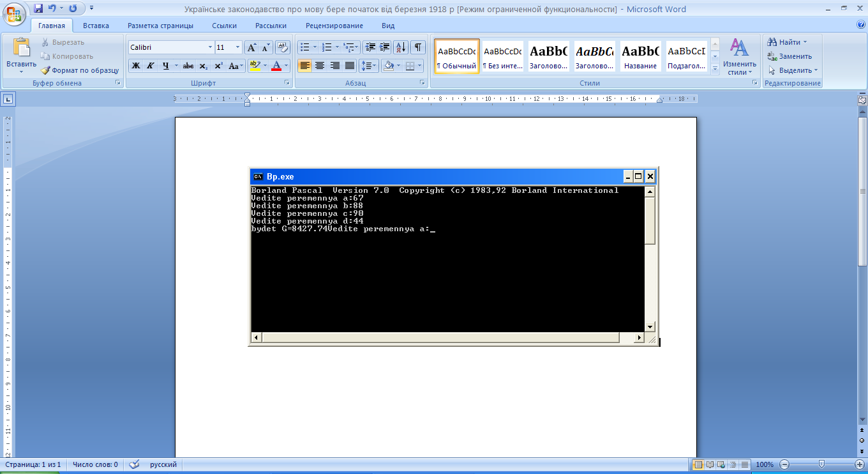Viewport: 868px width, 474px height.
Task: Show paragraph marks ¶
Action: pyautogui.click(x=418, y=47)
